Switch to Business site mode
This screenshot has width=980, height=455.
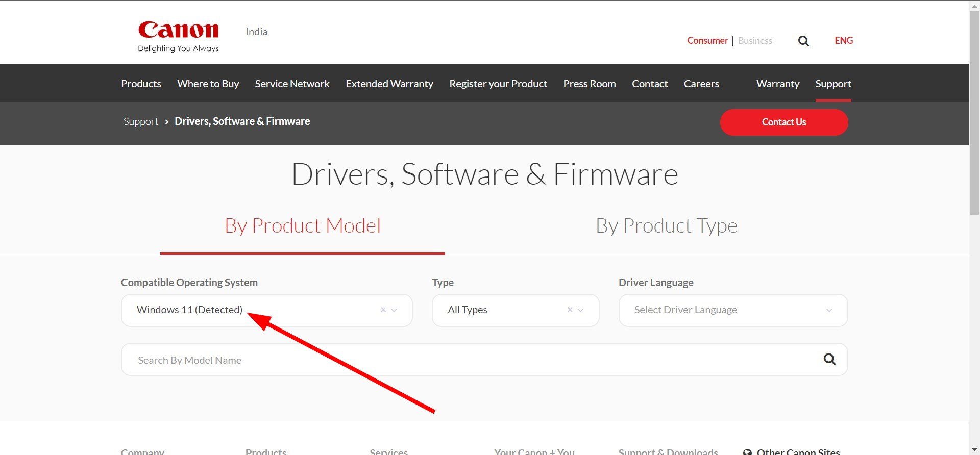[755, 41]
